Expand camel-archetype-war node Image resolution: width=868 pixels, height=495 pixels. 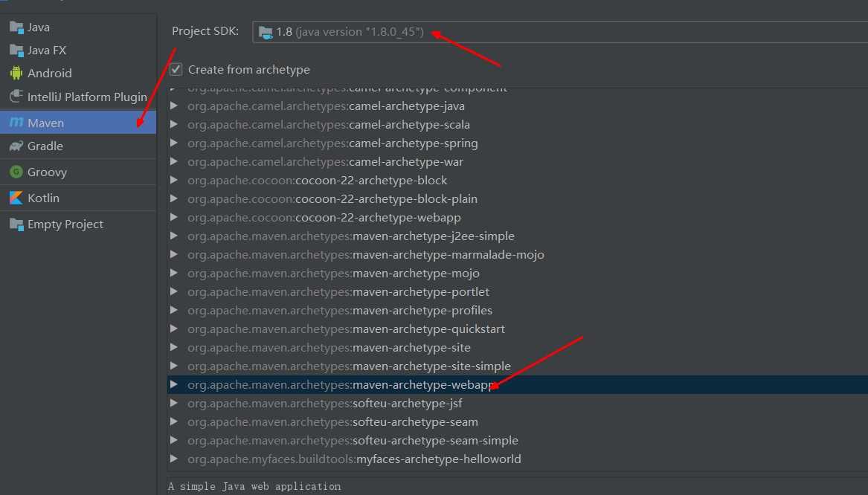(174, 161)
